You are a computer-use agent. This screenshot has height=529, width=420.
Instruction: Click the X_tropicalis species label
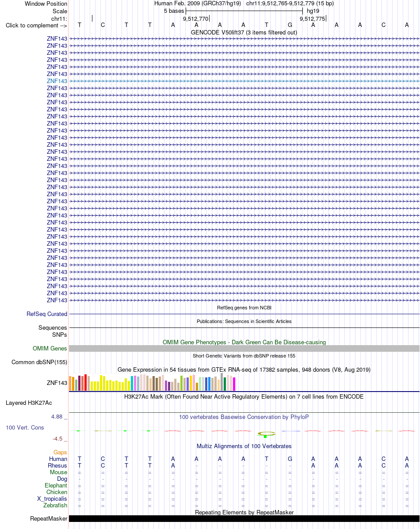point(52,499)
